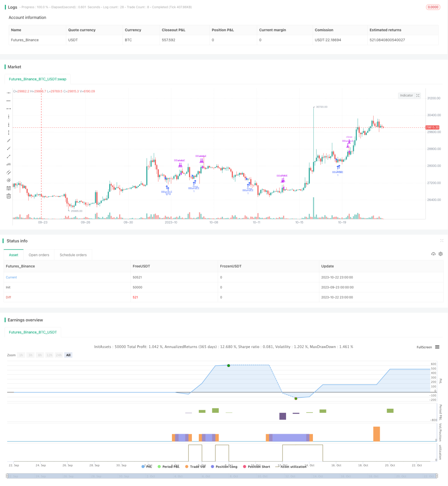The height and width of the screenshot is (486, 448).
Task: Collapse the Status info panel arrows
Action: click(441, 241)
